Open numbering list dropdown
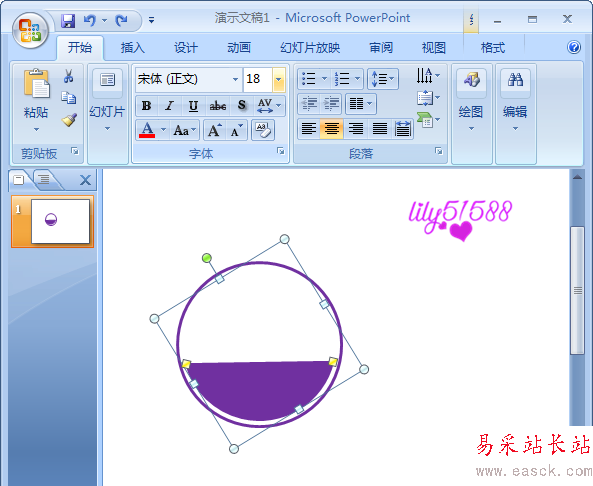Screen dimensions: 593x486 (357, 79)
